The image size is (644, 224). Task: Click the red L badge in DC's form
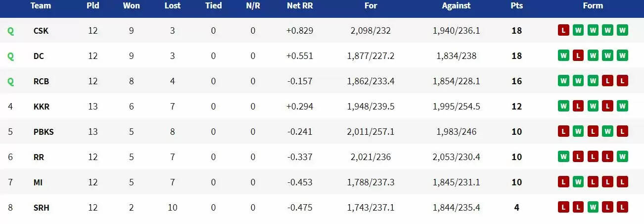578,56
